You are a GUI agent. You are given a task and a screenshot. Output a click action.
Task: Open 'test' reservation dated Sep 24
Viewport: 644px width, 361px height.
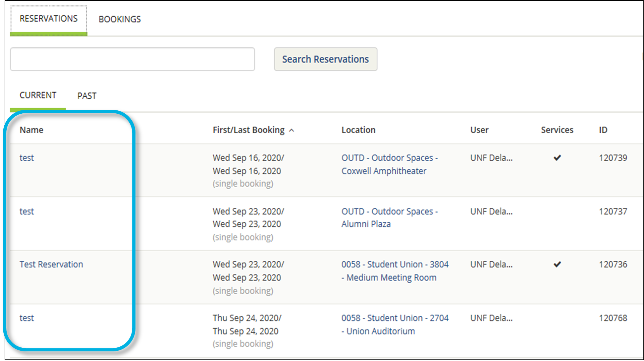click(27, 318)
